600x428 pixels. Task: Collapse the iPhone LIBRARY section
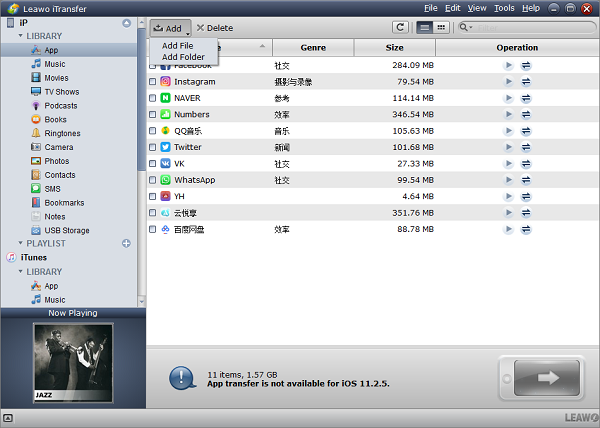click(20, 36)
